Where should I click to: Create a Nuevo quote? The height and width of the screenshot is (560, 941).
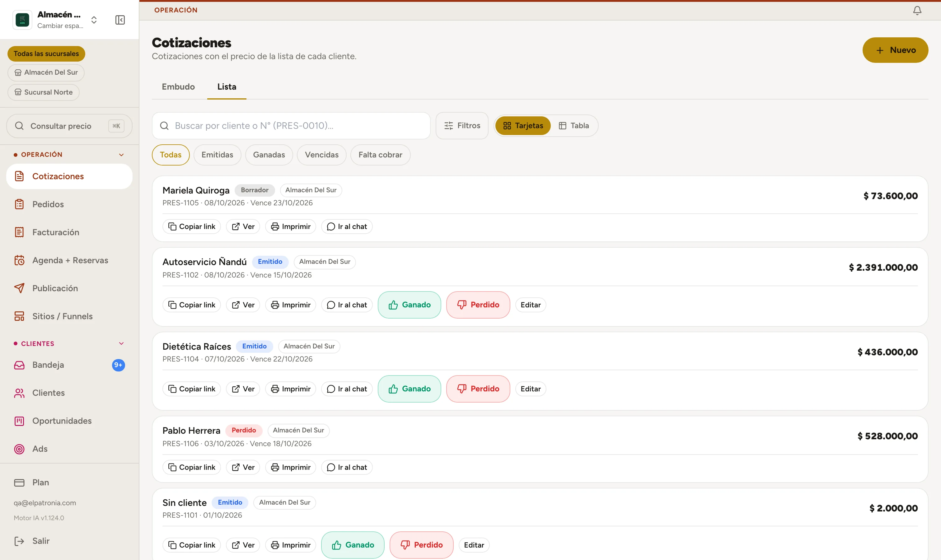point(895,50)
